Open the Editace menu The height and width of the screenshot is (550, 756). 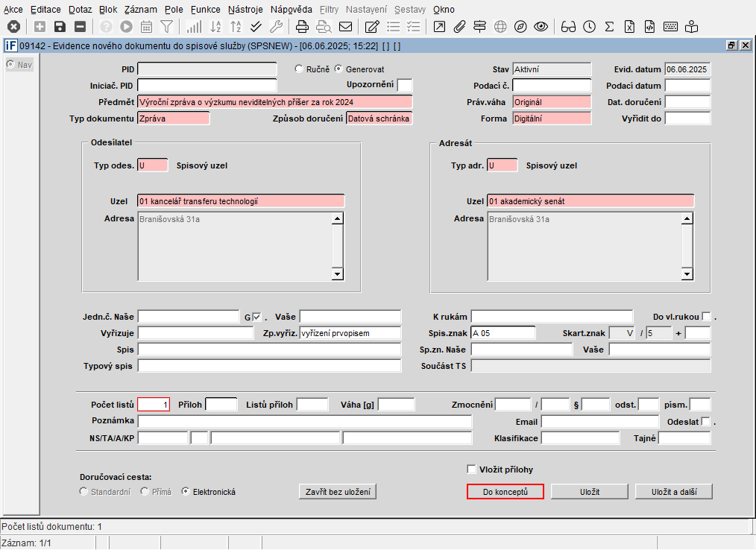pyautogui.click(x=45, y=9)
